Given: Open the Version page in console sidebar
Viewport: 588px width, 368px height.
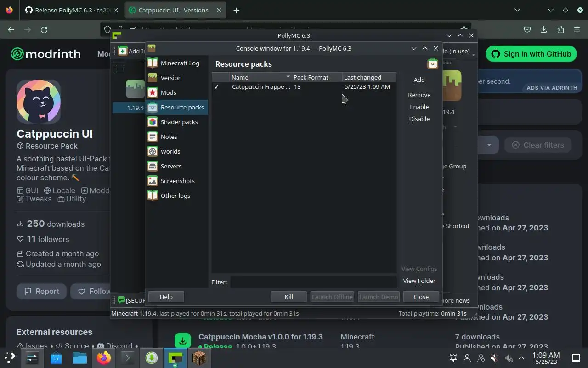Looking at the screenshot, I should [177, 78].
